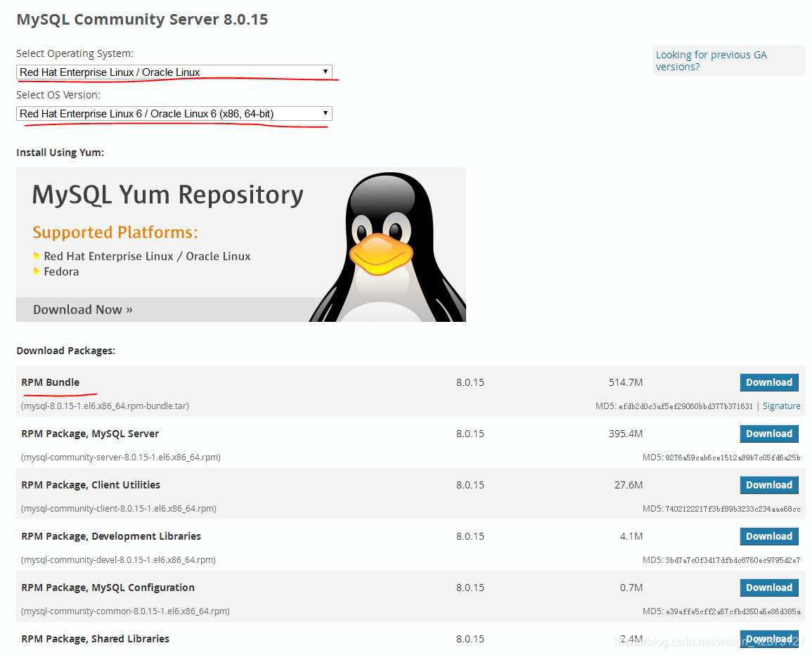Screen dimensions: 812x655
Task: Click MD5 hash of RPM Bundle
Action: click(685, 406)
